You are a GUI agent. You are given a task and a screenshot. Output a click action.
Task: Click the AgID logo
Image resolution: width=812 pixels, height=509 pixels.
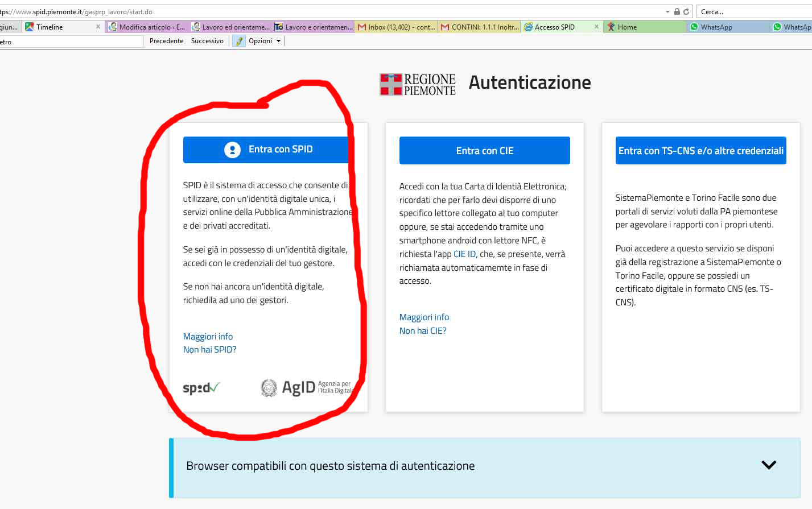click(306, 387)
